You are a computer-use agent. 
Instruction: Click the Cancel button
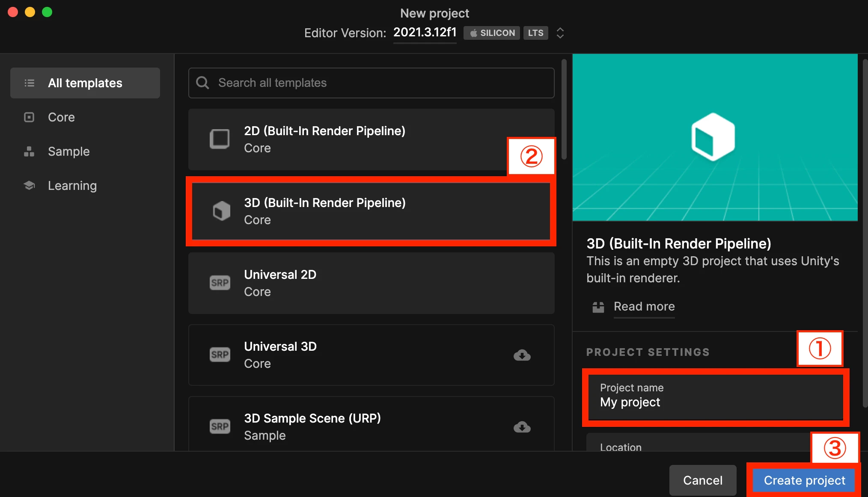[703, 480]
